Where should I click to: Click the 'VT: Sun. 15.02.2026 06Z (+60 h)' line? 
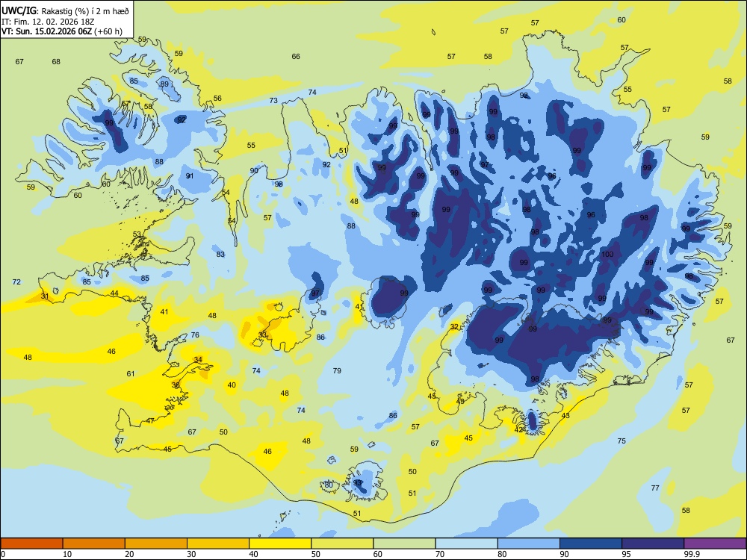coord(62,31)
